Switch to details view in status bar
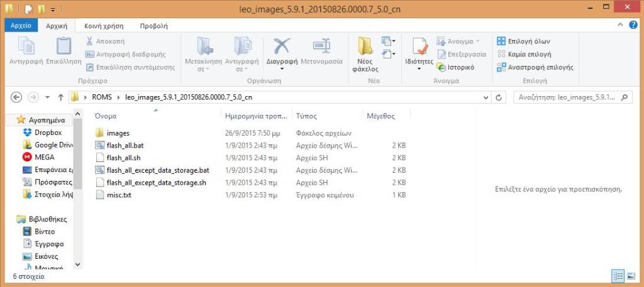The image size is (644, 287). click(618, 276)
